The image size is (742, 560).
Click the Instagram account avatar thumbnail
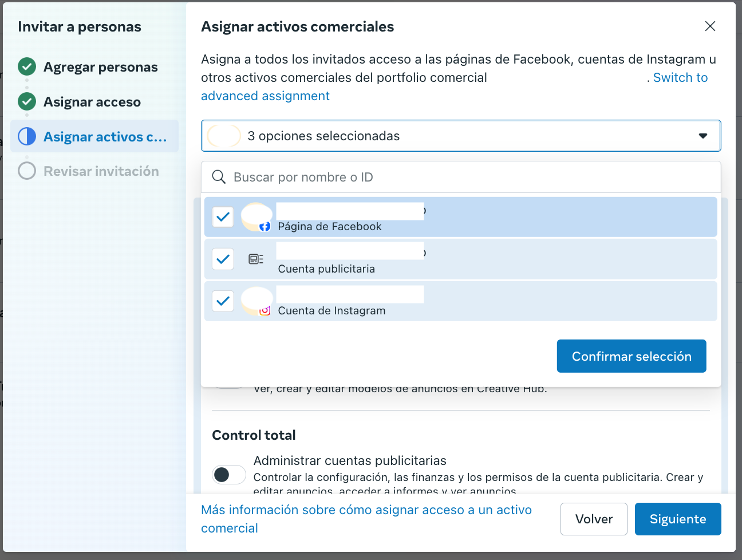[x=256, y=301]
